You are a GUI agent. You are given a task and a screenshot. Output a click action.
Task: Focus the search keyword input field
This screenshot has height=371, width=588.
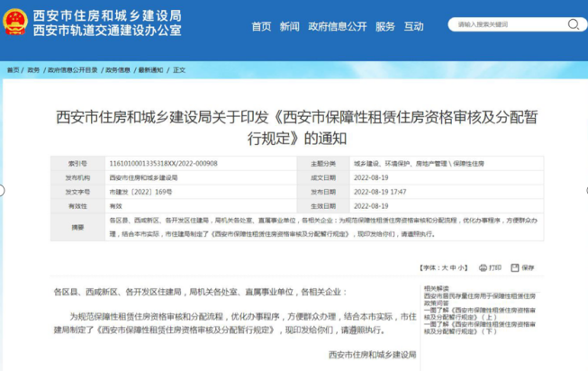pos(510,24)
